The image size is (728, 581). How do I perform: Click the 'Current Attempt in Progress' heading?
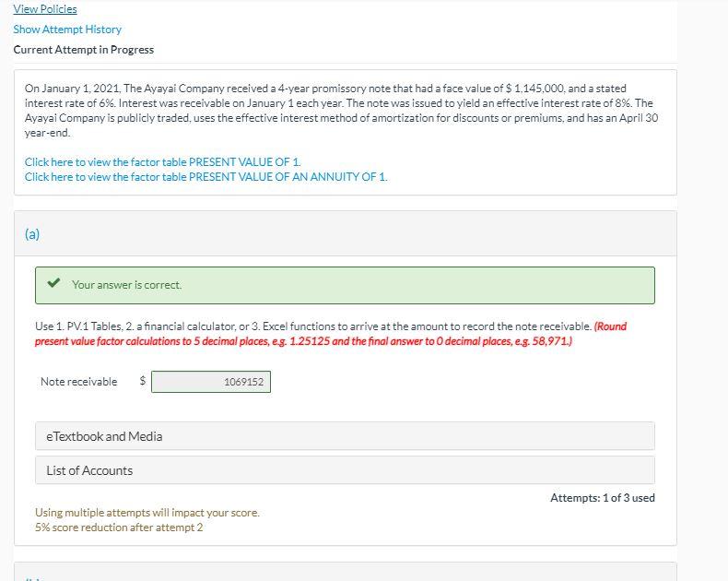pos(84,50)
